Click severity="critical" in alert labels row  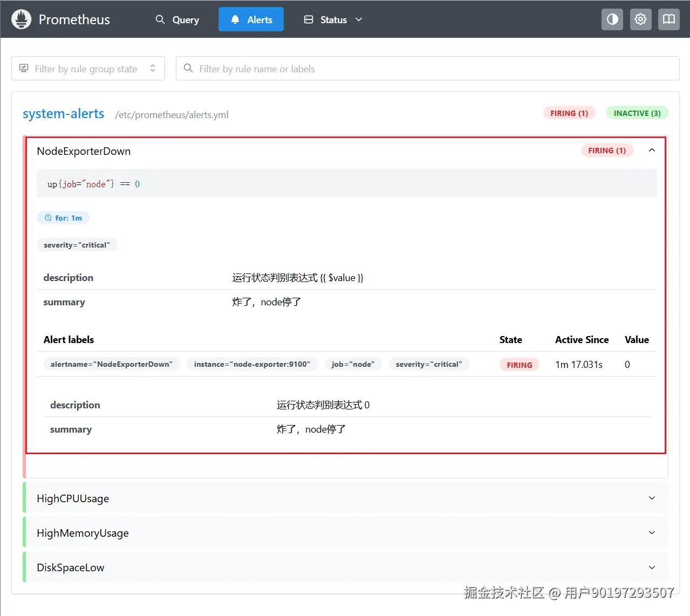pos(429,364)
